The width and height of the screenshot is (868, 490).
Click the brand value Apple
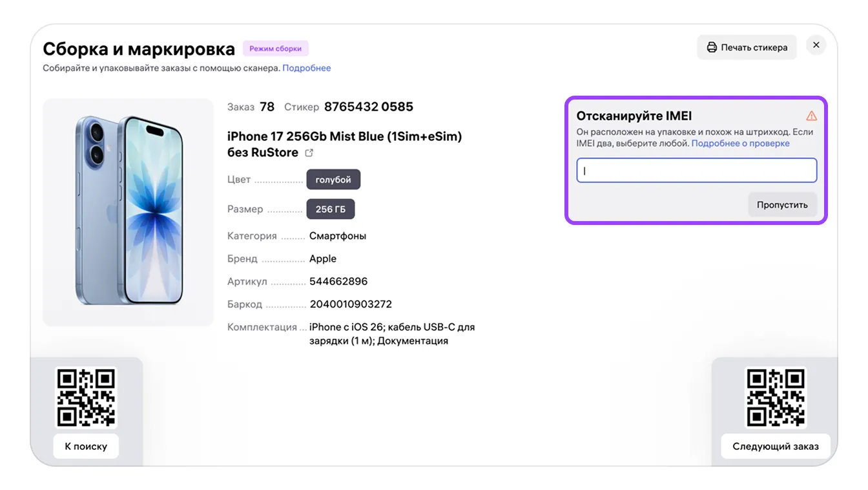click(x=323, y=259)
